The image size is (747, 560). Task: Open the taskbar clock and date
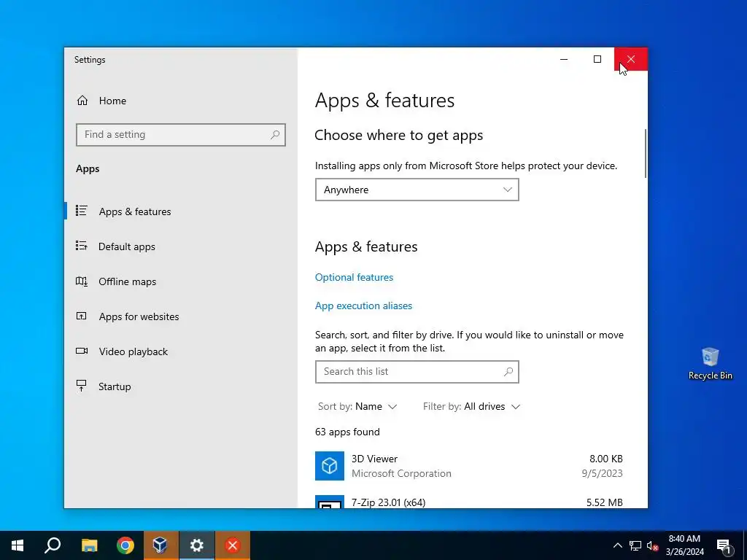coord(684,545)
